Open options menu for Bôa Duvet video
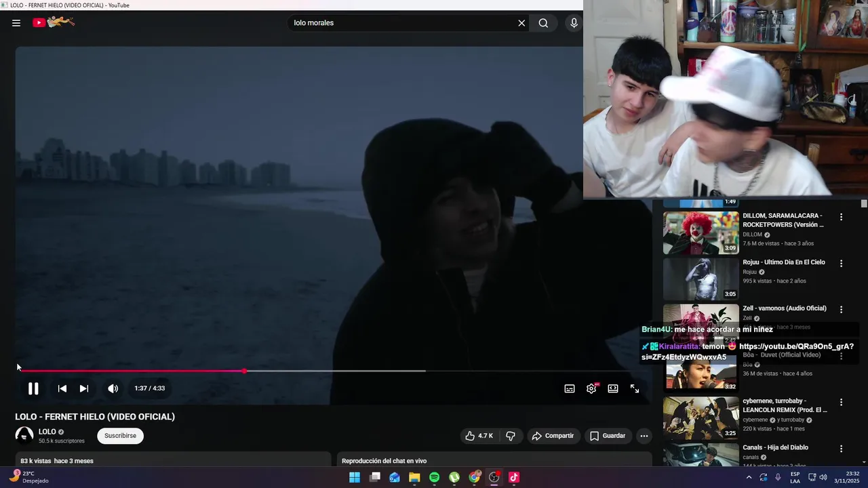The width and height of the screenshot is (868, 488). [x=842, y=355]
